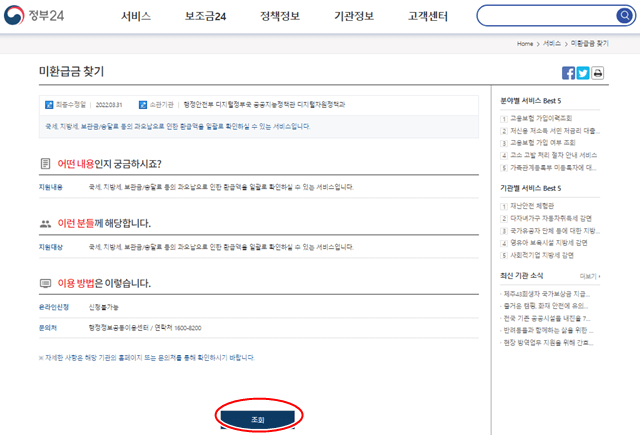640x435 pixels.
Task: Open 고용보험 가입이력조회 link
Action: click(x=541, y=118)
